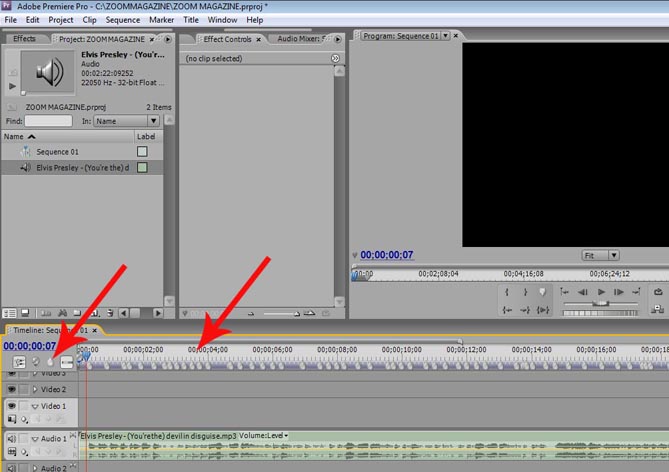Mute the Audio 1 track speaker toggle
This screenshot has height=472, width=669.
click(11, 439)
